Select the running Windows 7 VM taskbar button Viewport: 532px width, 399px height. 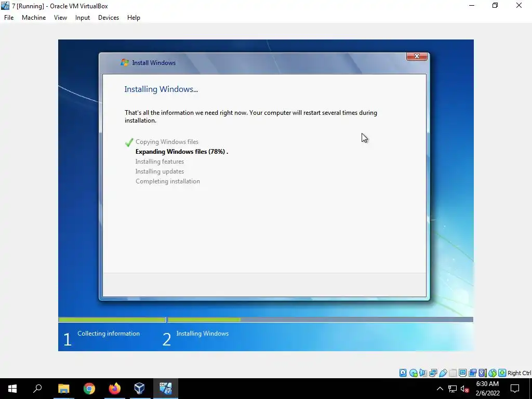click(x=166, y=389)
